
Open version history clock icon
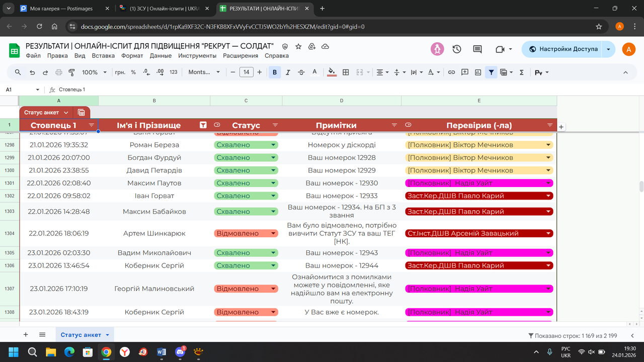click(x=457, y=49)
